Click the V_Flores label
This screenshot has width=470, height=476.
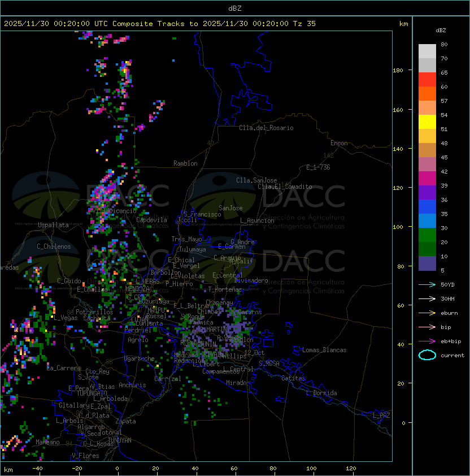point(85,456)
